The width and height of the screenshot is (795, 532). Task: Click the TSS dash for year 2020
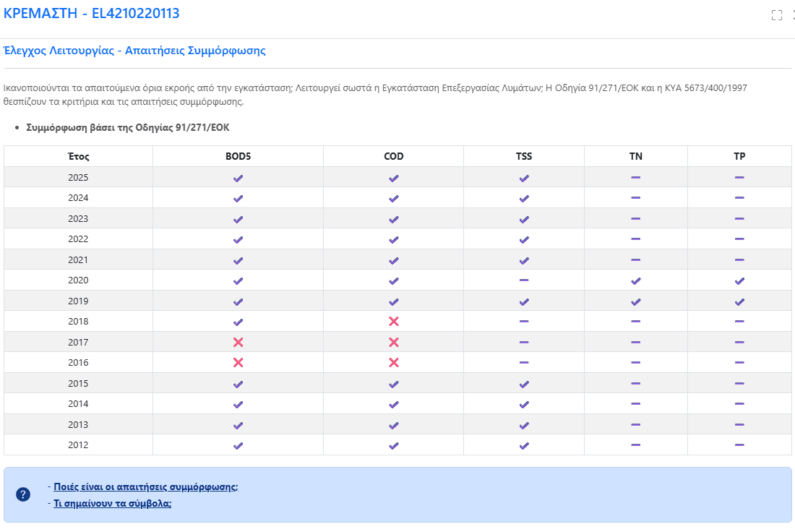click(524, 280)
